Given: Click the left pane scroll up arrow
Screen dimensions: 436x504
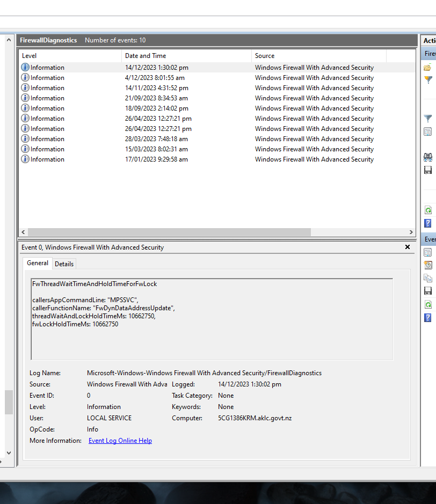Looking at the screenshot, I should 9,40.
